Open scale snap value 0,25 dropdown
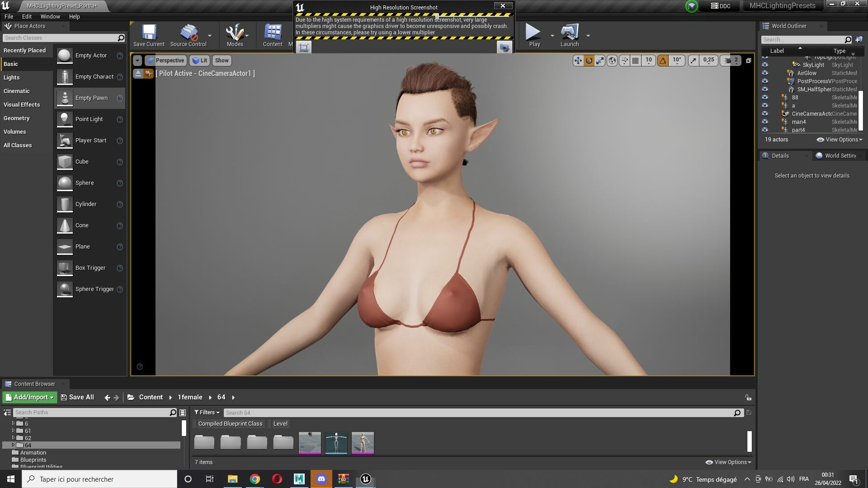 708,61
